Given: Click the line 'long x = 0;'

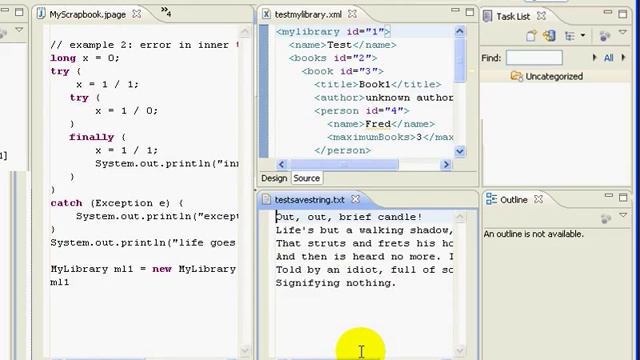Looking at the screenshot, I should pos(85,58).
